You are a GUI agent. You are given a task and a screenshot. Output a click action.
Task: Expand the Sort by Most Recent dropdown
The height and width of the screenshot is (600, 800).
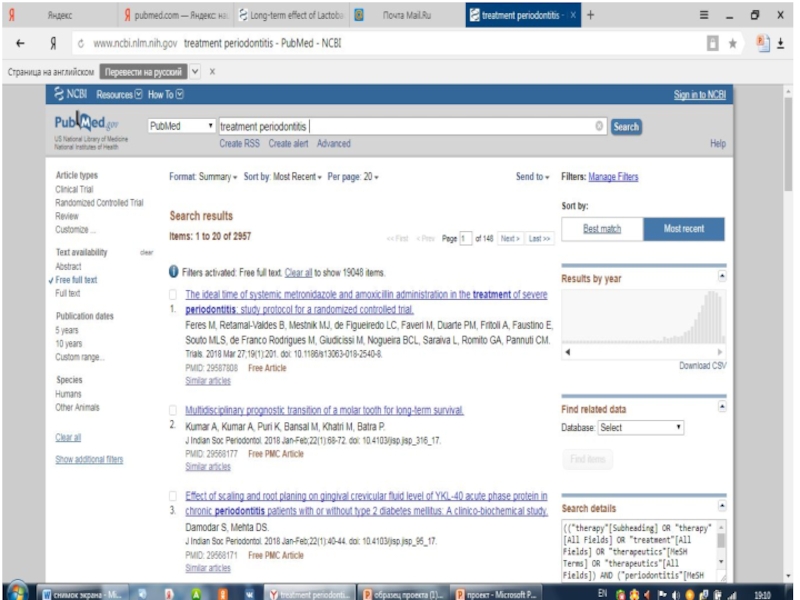(x=283, y=177)
